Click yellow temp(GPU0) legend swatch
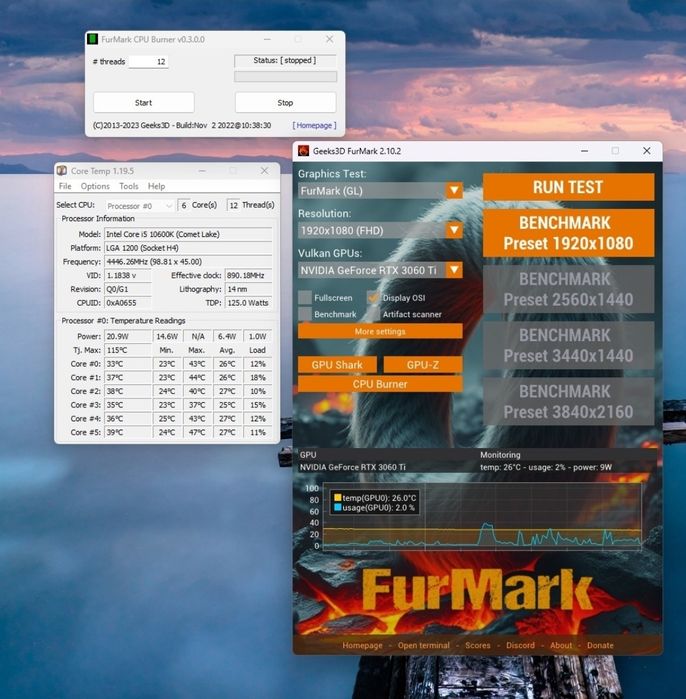 (x=337, y=498)
